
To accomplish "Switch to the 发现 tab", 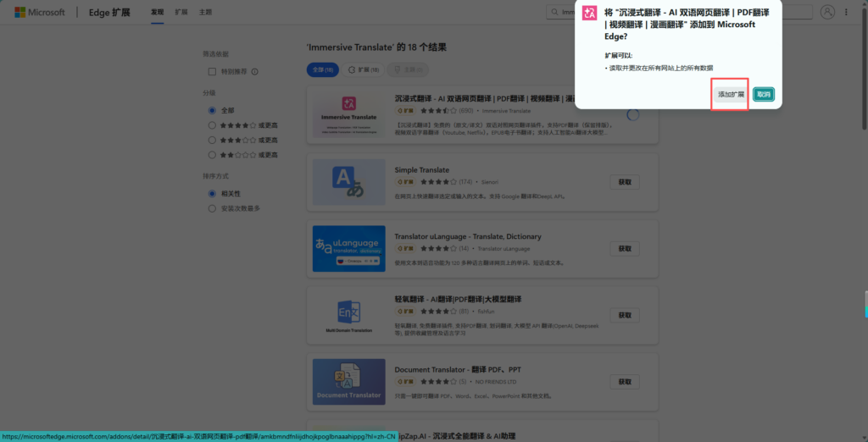I will click(157, 12).
